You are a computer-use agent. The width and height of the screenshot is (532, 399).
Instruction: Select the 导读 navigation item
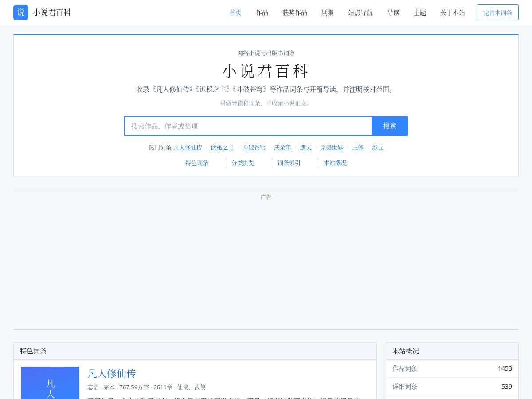[393, 12]
